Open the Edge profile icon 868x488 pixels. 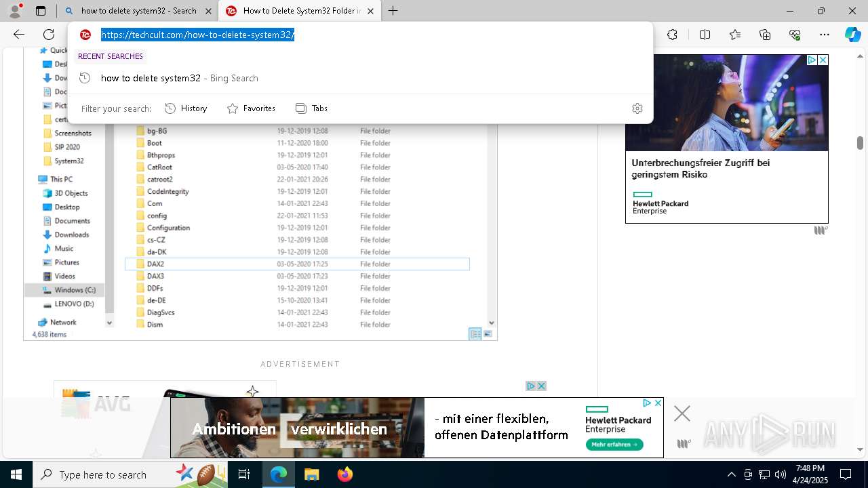pos(15,11)
